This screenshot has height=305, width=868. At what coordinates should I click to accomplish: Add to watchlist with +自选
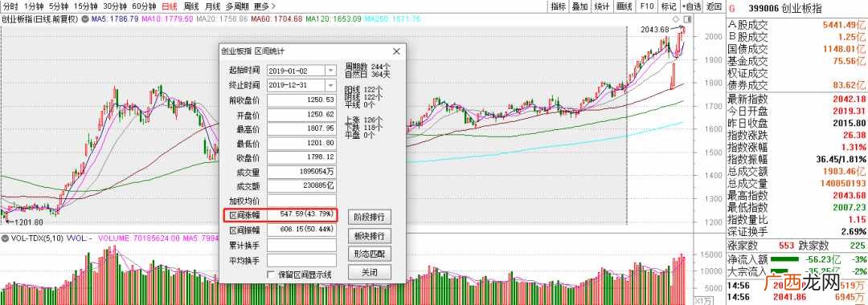click(691, 6)
